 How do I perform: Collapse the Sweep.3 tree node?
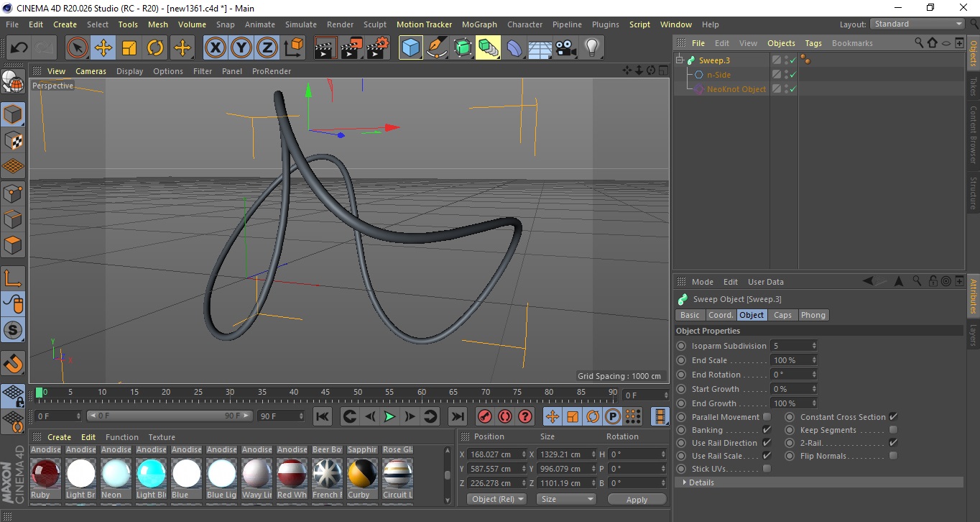pos(679,60)
